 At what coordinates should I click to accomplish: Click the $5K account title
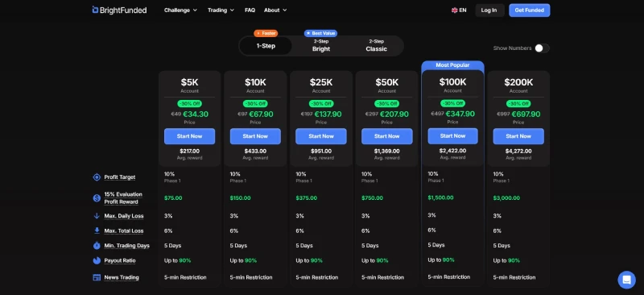pos(189,82)
